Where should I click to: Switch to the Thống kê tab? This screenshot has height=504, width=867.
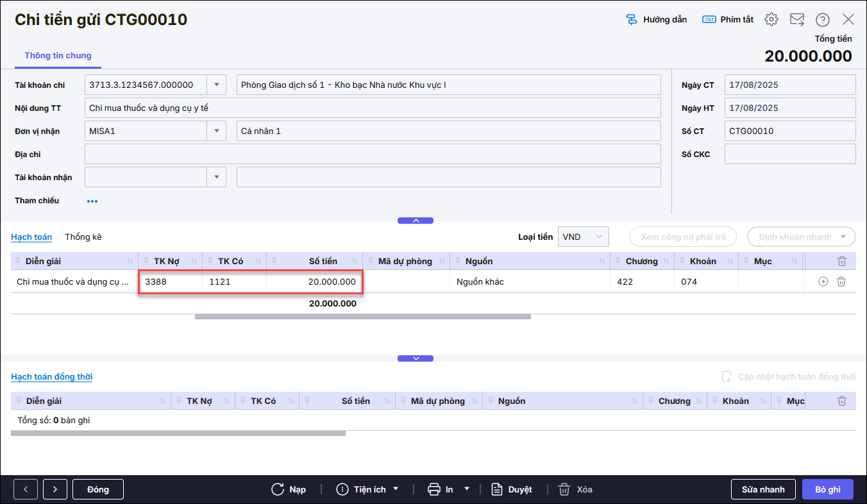83,237
